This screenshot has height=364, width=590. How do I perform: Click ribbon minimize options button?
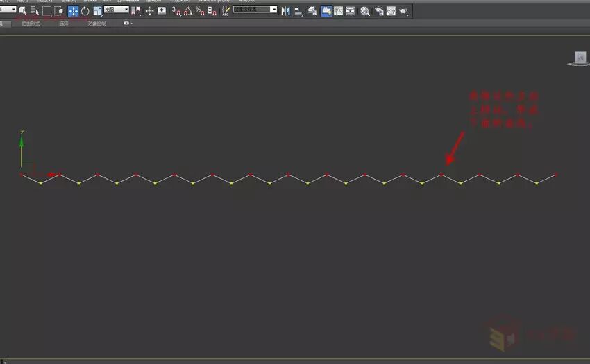(x=128, y=24)
